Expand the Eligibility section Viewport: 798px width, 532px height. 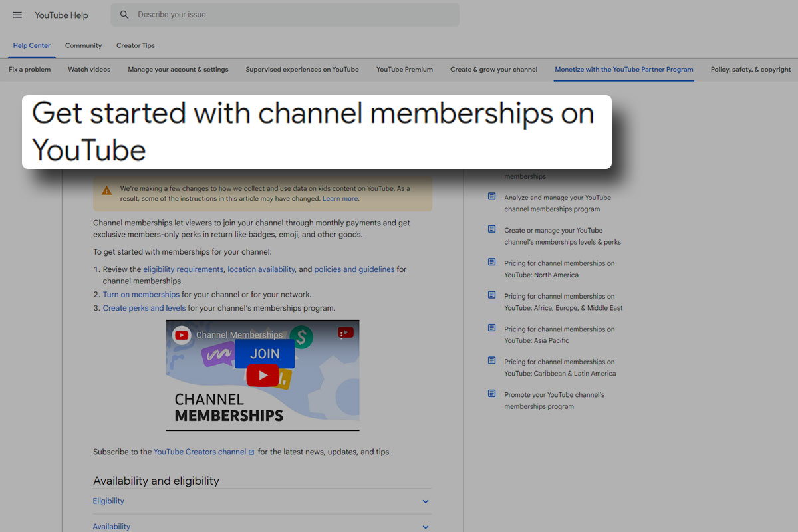108,501
